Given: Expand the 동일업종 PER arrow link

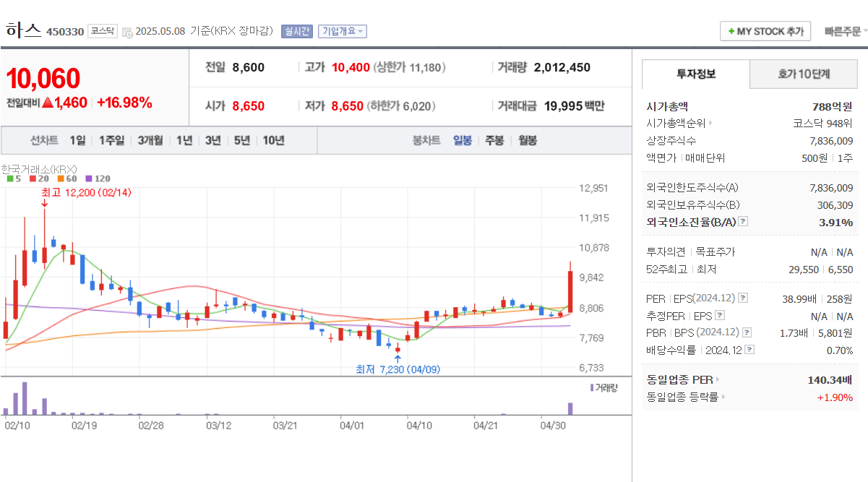Looking at the screenshot, I should (x=718, y=379).
